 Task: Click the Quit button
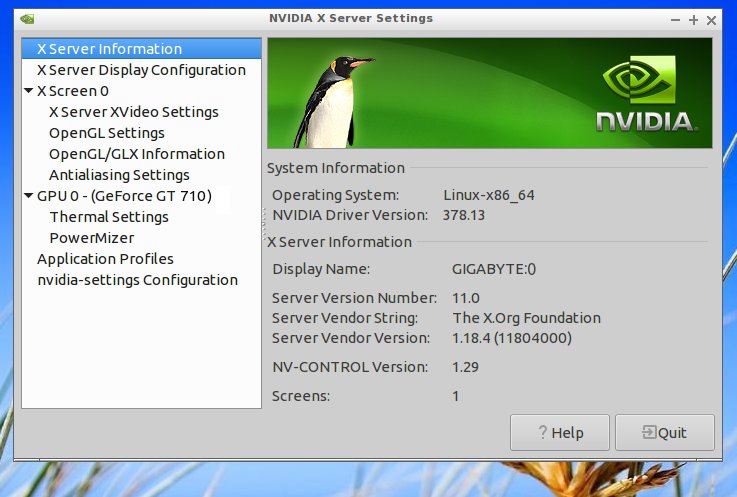tap(665, 433)
